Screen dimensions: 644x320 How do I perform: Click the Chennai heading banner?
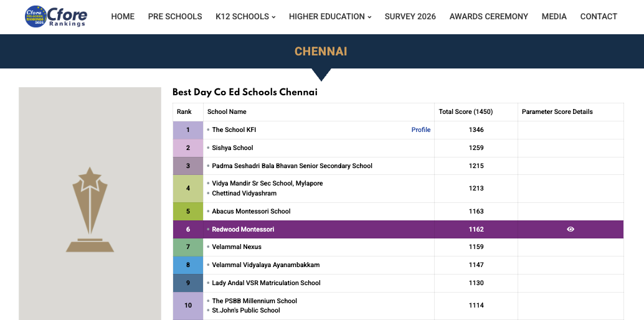pyautogui.click(x=321, y=52)
